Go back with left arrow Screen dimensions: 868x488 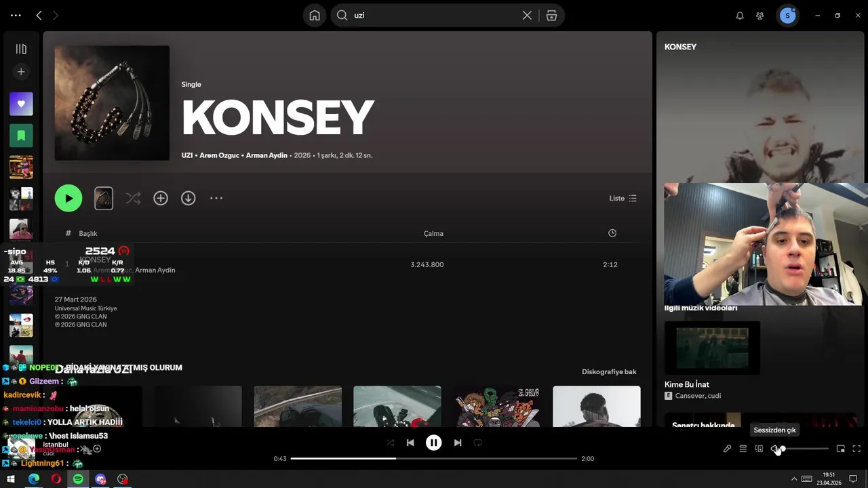point(39,15)
